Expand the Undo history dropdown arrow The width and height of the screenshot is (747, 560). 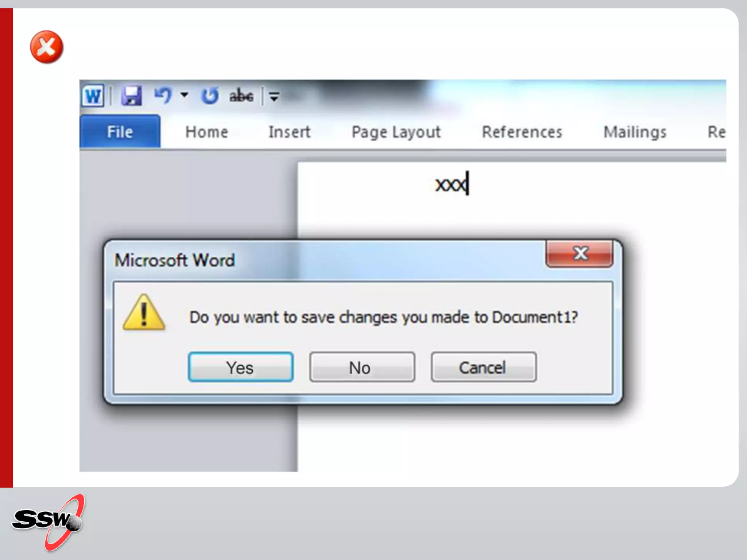coord(185,96)
